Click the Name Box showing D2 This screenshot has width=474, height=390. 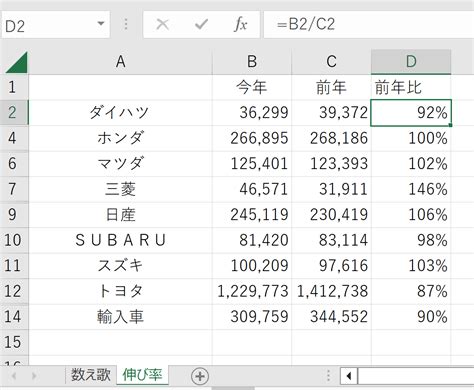pos(55,24)
